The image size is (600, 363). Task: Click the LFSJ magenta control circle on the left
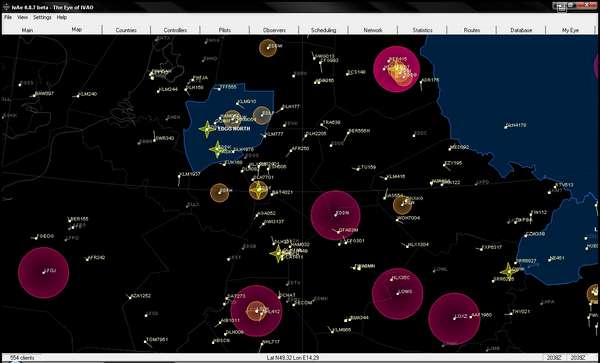tap(44, 272)
